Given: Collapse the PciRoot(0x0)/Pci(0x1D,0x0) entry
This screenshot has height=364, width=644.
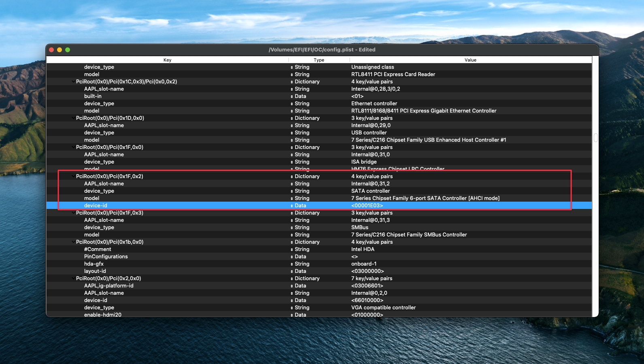Looking at the screenshot, I should 73,118.
